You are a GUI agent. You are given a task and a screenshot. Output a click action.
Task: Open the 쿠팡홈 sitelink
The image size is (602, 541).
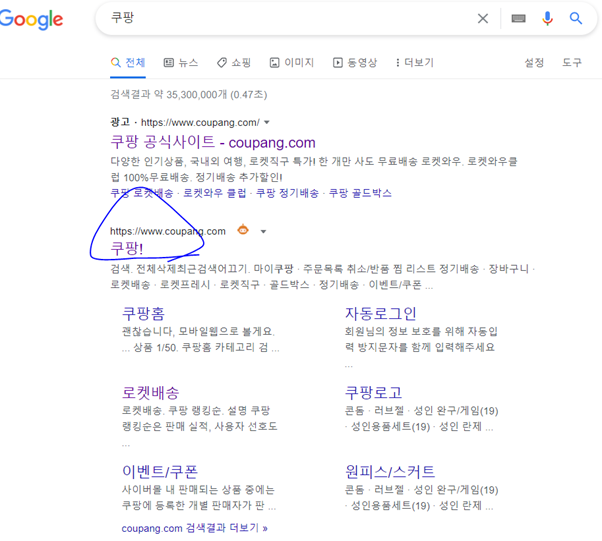pos(143,314)
